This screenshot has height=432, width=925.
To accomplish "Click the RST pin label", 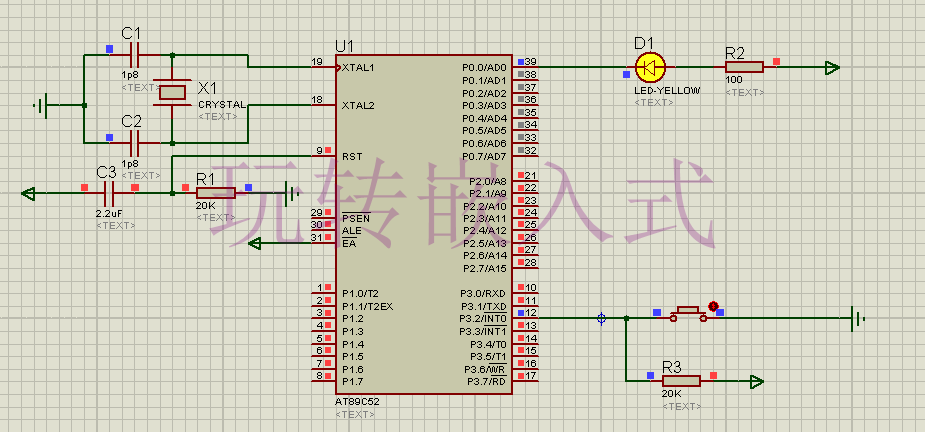I will (352, 156).
